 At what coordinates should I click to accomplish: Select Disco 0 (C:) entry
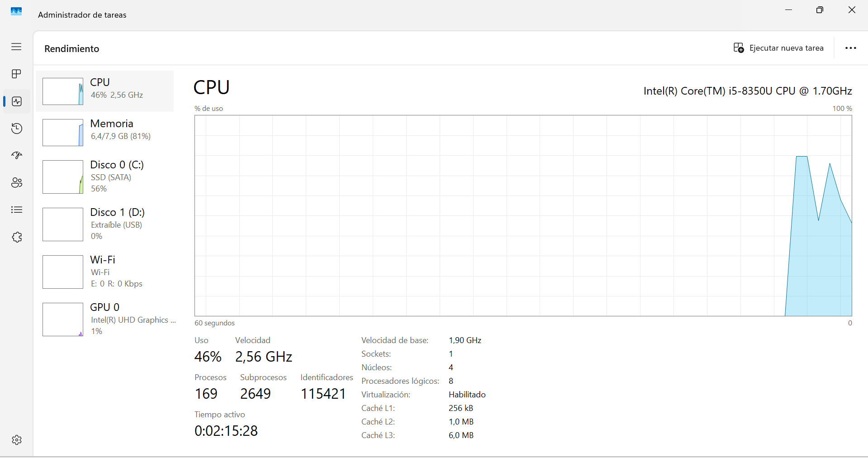[117, 177]
